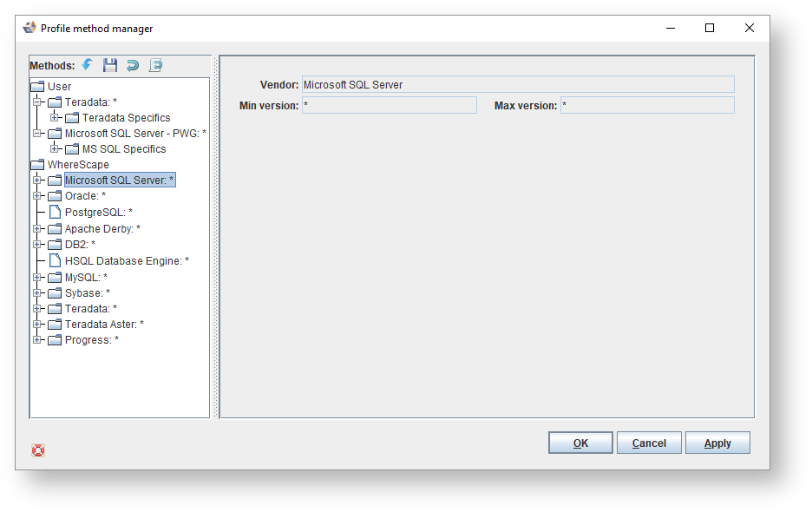Select 'Microsoft SQL Server - PWG: *' entry
This screenshot has width=812, height=512.
[x=135, y=133]
